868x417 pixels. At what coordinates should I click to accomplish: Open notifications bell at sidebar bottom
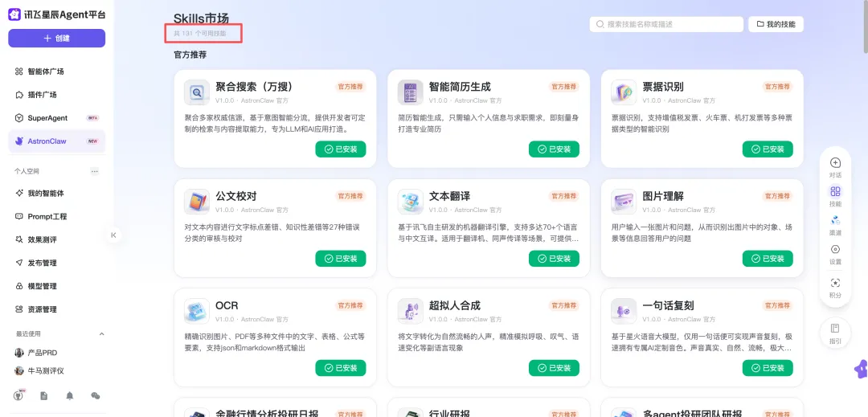click(70, 396)
